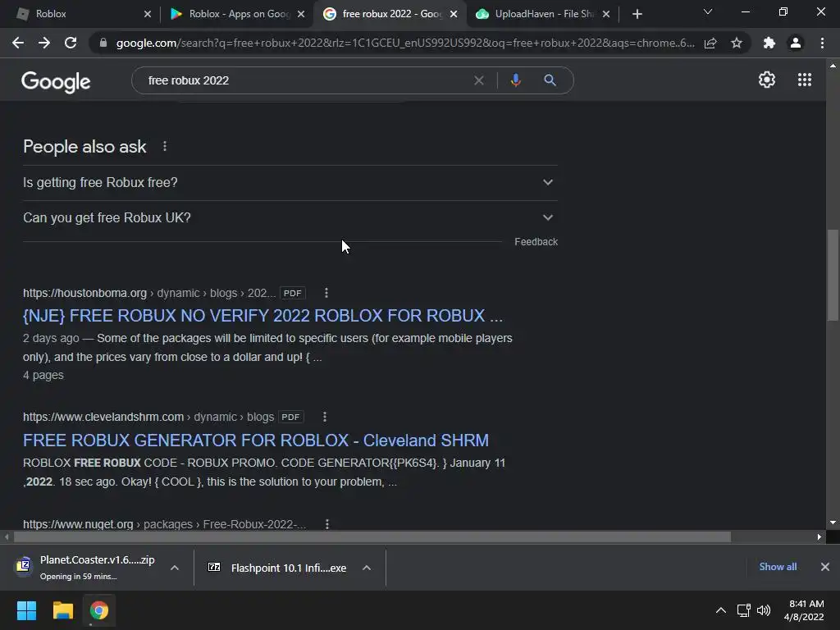Close the free robux 2022 tab
This screenshot has width=840, height=630.
(x=454, y=14)
